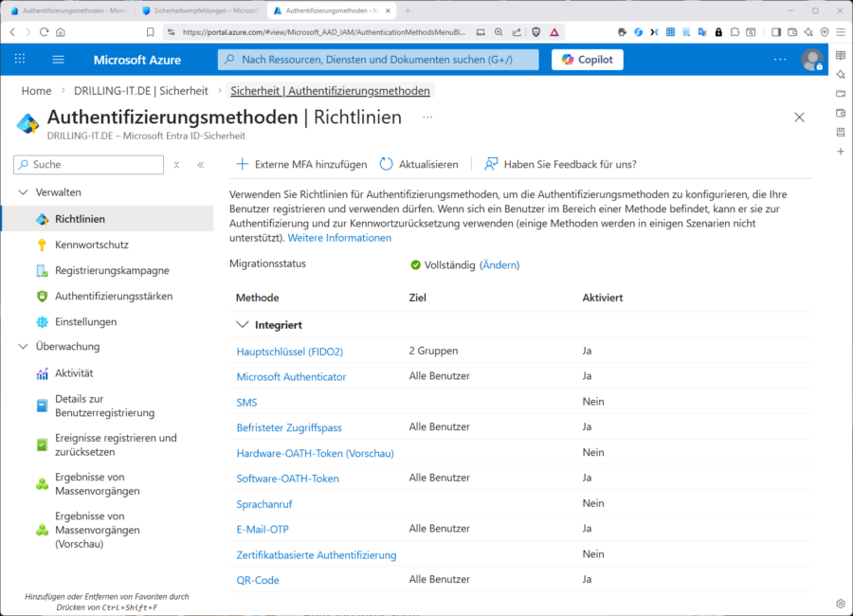Open the ellipsis menu in the Azure top bar

pos(780,59)
